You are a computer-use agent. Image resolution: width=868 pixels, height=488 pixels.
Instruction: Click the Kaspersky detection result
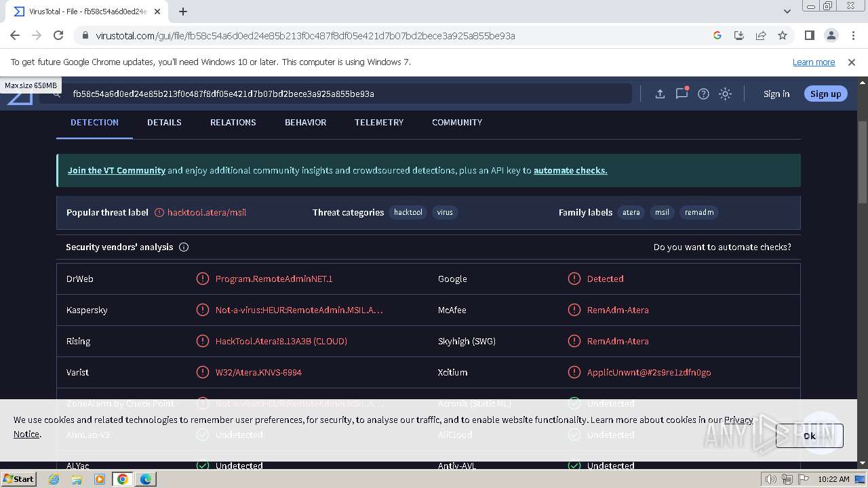[x=299, y=310]
